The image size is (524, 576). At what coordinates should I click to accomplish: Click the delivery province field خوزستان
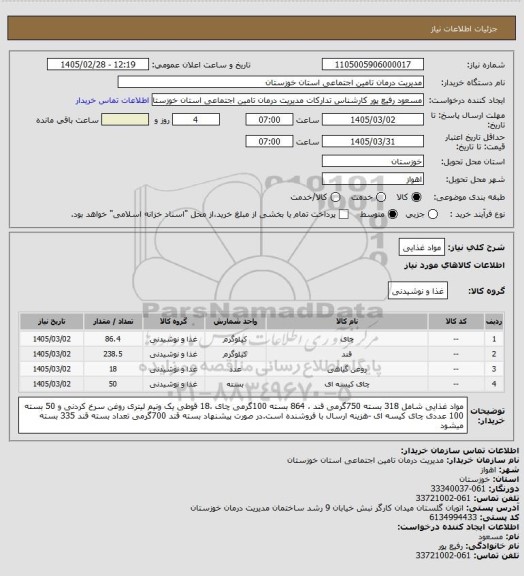[x=373, y=161]
